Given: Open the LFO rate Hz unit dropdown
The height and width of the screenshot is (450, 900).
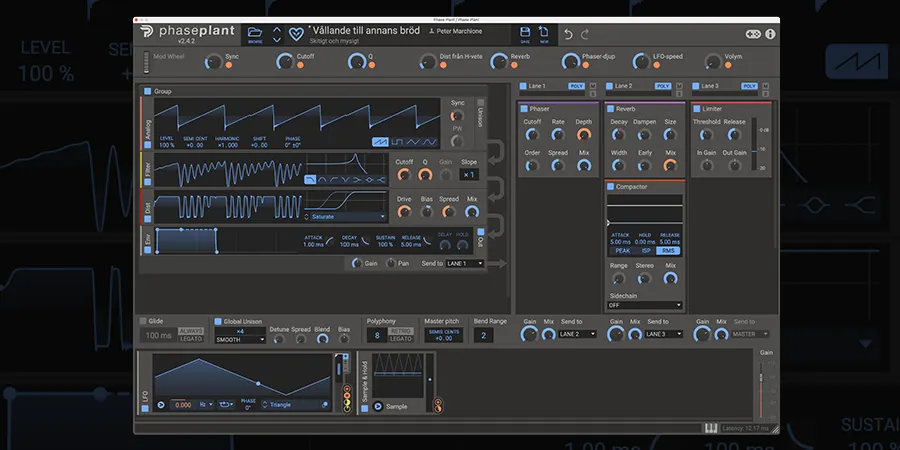Looking at the screenshot, I should click(x=206, y=405).
